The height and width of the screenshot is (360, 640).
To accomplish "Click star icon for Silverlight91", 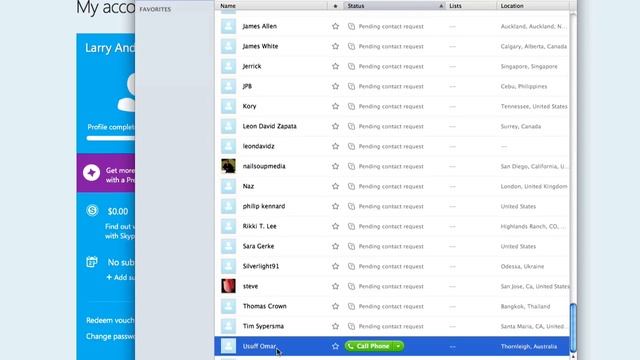I will [335, 266].
